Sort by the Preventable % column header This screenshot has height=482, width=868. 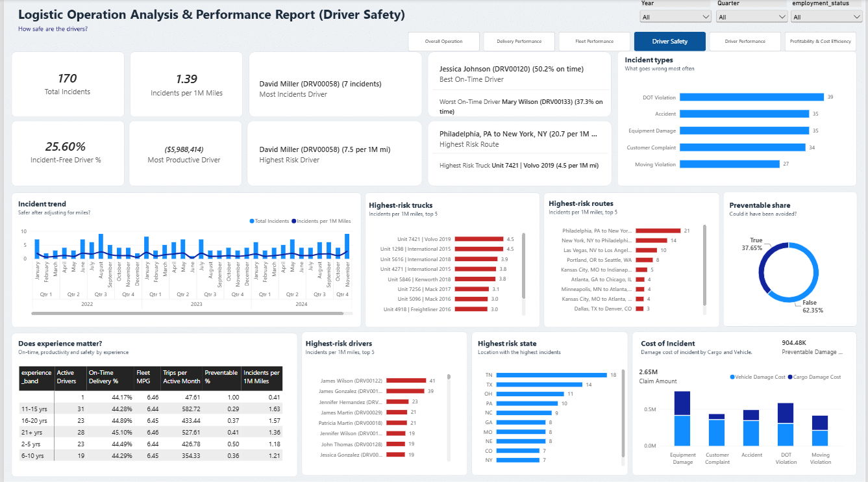221,377
